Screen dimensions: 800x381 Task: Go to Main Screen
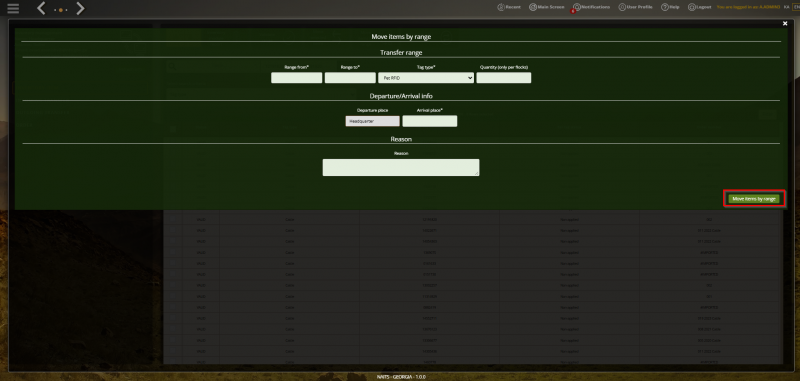click(x=546, y=7)
